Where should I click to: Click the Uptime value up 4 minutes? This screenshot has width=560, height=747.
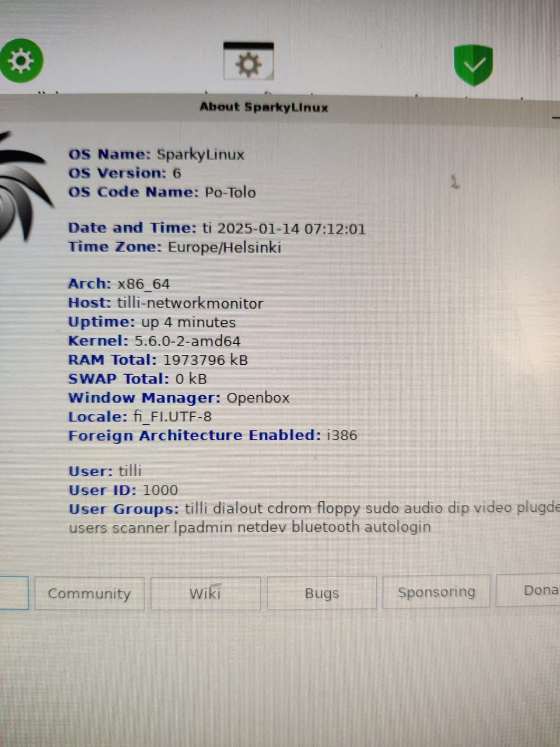click(188, 322)
